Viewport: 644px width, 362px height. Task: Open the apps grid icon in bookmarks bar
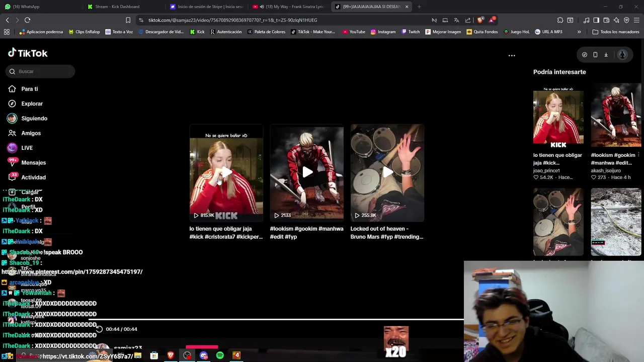click(x=7, y=32)
